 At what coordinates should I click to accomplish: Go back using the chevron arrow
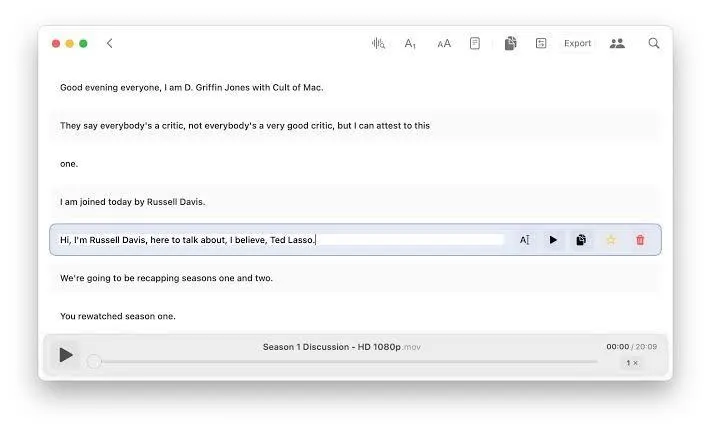pyautogui.click(x=109, y=44)
